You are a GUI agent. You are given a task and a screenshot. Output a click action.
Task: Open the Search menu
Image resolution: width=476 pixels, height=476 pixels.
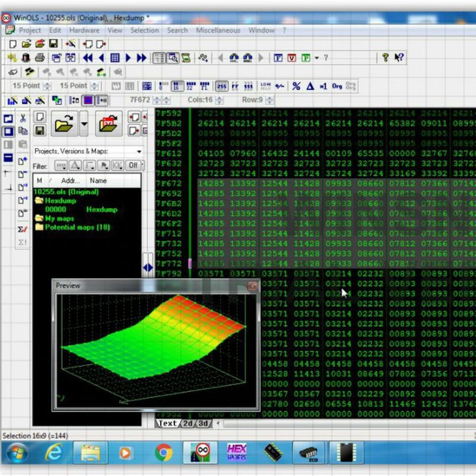177,30
